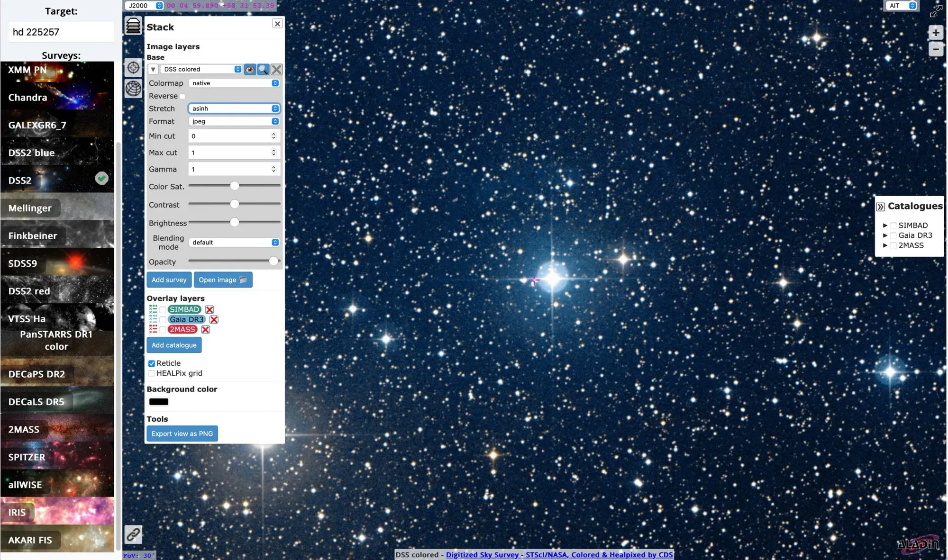Click the magnifier icon next to DSS colored
The width and height of the screenshot is (948, 560).
pyautogui.click(x=263, y=69)
